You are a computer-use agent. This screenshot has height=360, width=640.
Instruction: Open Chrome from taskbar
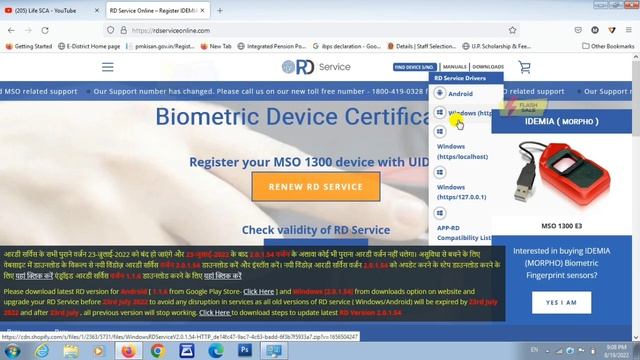(158, 351)
